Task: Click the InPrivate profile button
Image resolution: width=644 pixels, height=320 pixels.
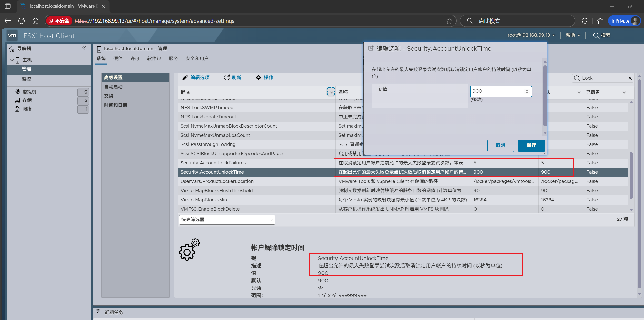Action: tap(624, 21)
